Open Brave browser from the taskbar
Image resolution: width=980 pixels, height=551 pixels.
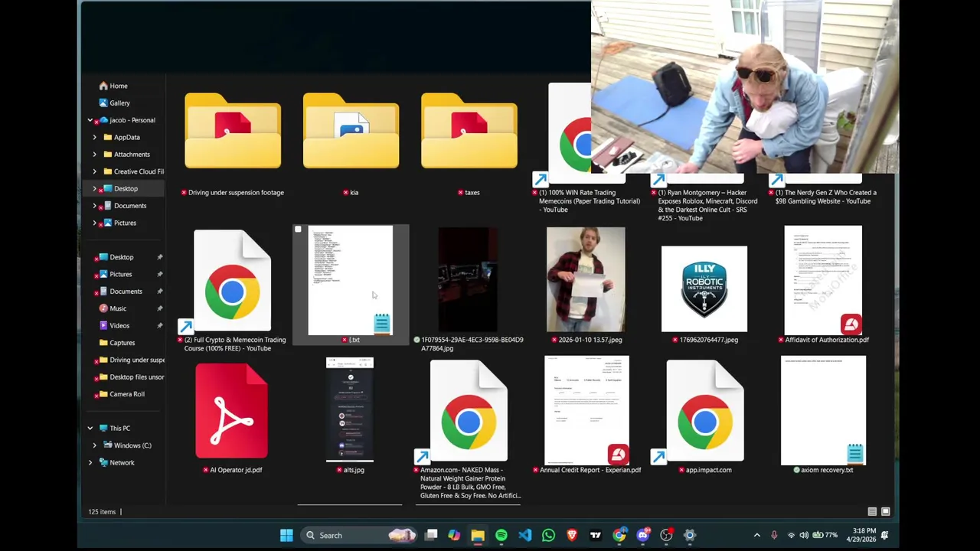point(572,536)
